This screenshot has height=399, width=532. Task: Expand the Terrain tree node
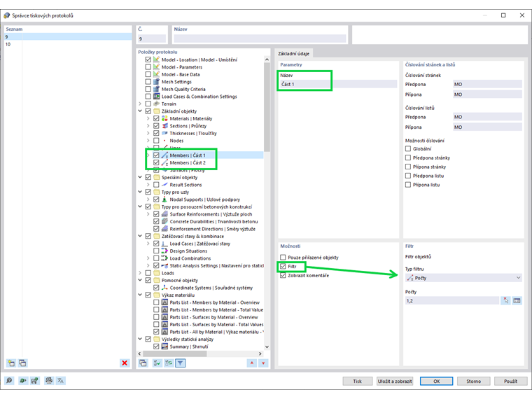pos(140,104)
